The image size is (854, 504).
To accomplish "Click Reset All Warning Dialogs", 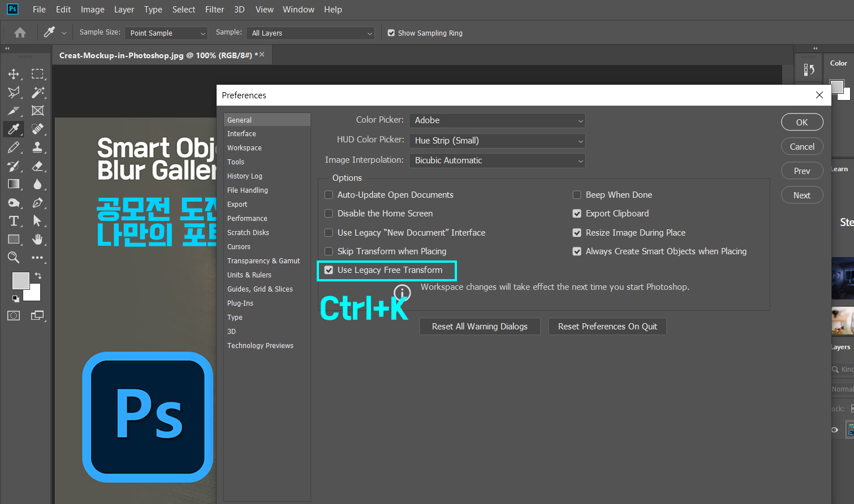I will 480,327.
